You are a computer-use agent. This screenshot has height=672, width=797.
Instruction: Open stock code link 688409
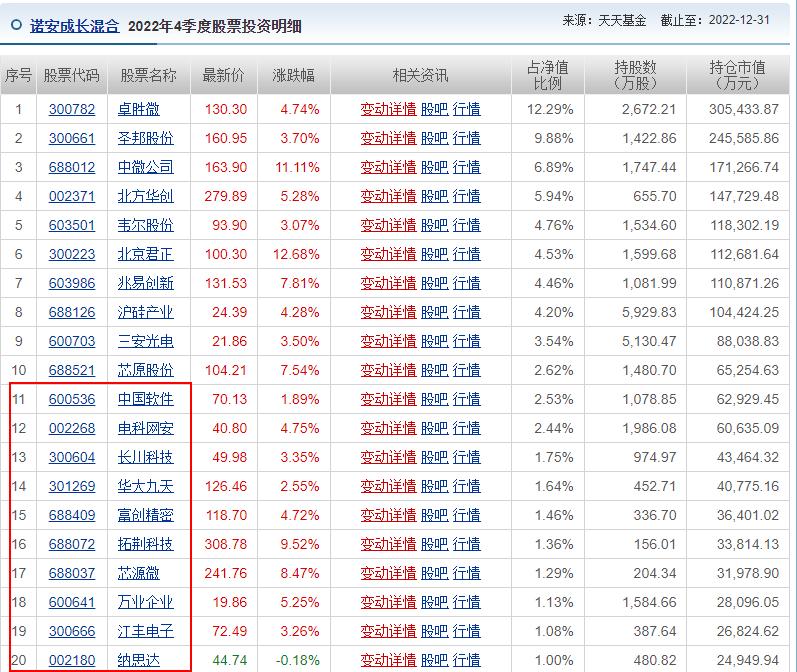(x=72, y=515)
